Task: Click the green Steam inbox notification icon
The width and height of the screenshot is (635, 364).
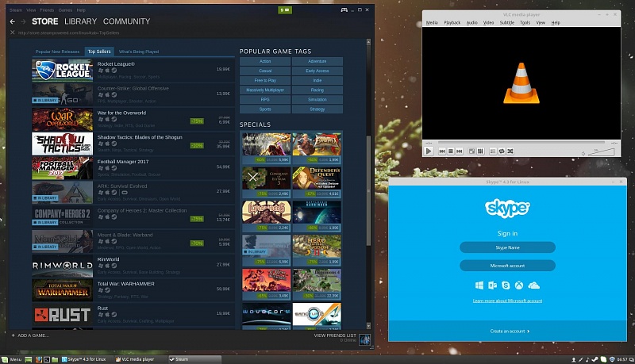Action: [285, 10]
